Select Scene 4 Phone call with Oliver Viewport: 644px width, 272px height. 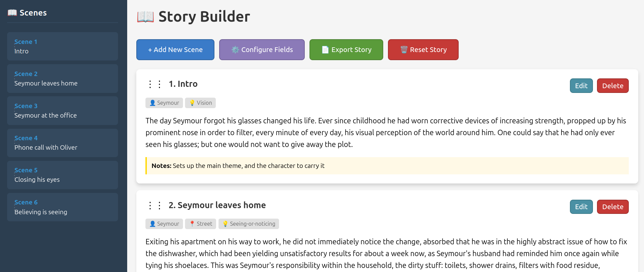coord(63,143)
